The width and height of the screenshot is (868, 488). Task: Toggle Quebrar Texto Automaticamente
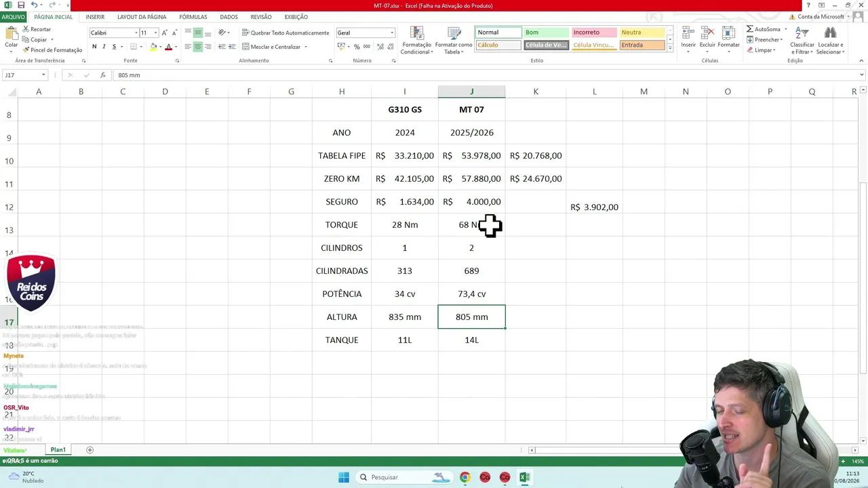click(284, 33)
